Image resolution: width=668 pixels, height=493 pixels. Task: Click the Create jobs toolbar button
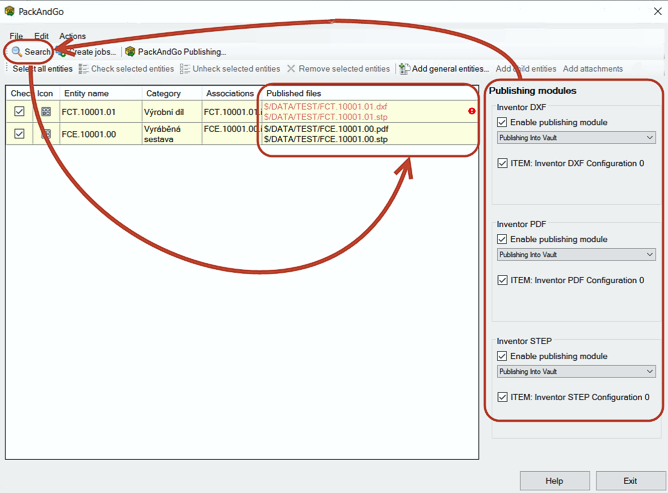pyautogui.click(x=86, y=52)
